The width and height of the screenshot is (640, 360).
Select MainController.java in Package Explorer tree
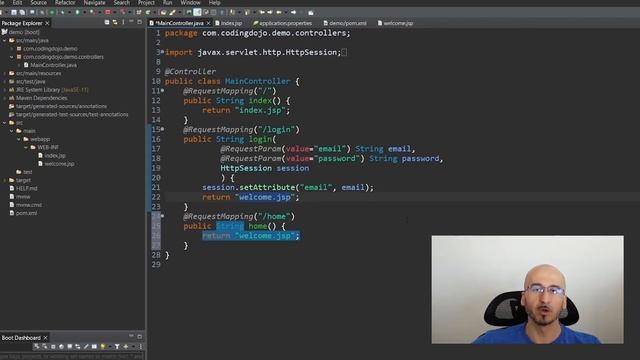point(53,65)
